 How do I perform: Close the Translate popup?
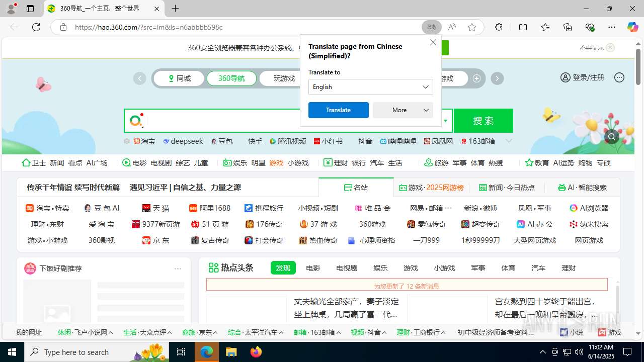click(433, 42)
